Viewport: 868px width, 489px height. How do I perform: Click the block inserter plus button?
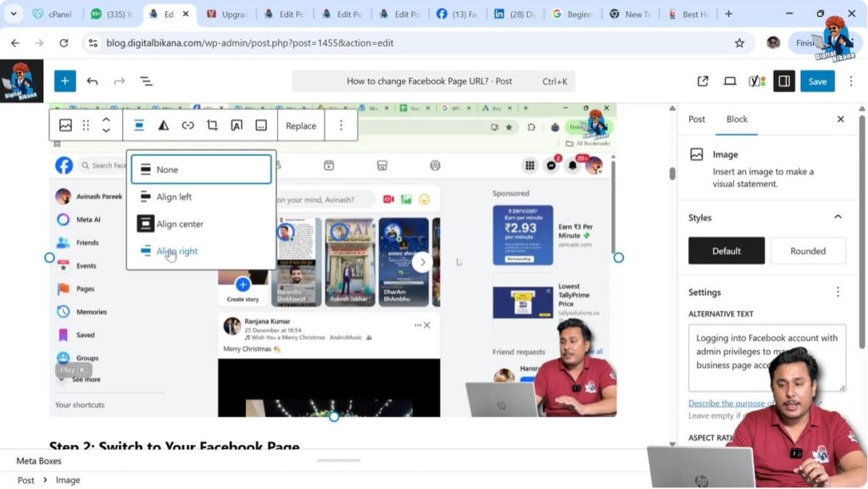[65, 81]
